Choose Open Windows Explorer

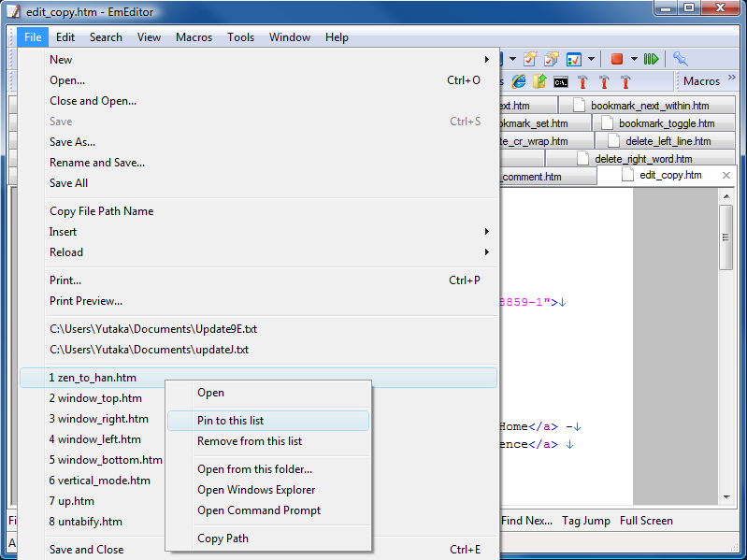pos(268,490)
